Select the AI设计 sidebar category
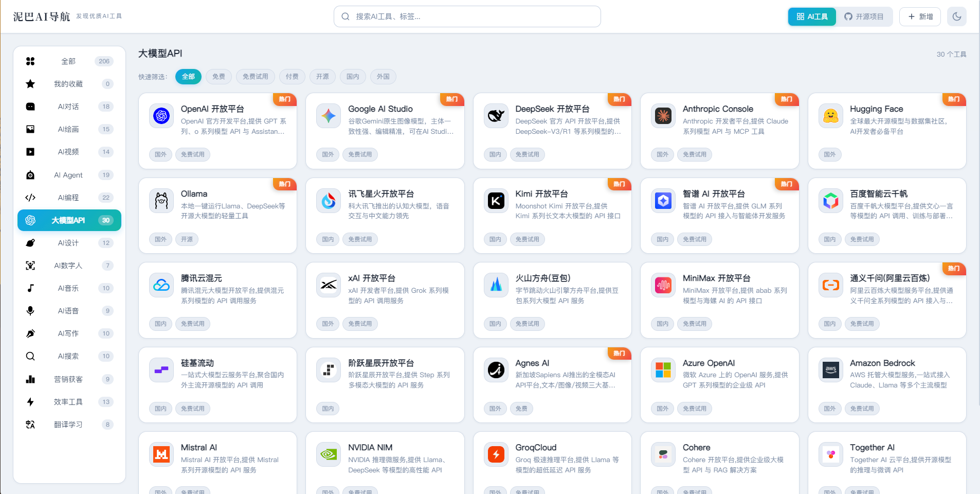The width and height of the screenshot is (980, 494). pos(69,243)
